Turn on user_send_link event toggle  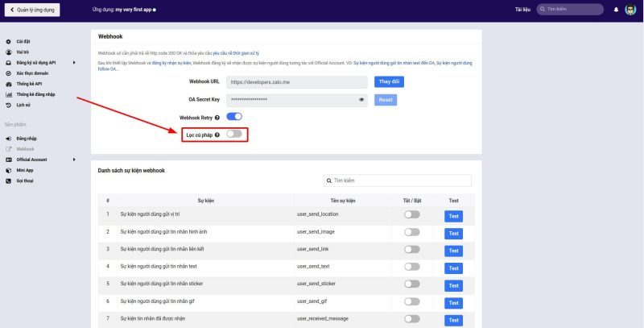click(x=412, y=250)
